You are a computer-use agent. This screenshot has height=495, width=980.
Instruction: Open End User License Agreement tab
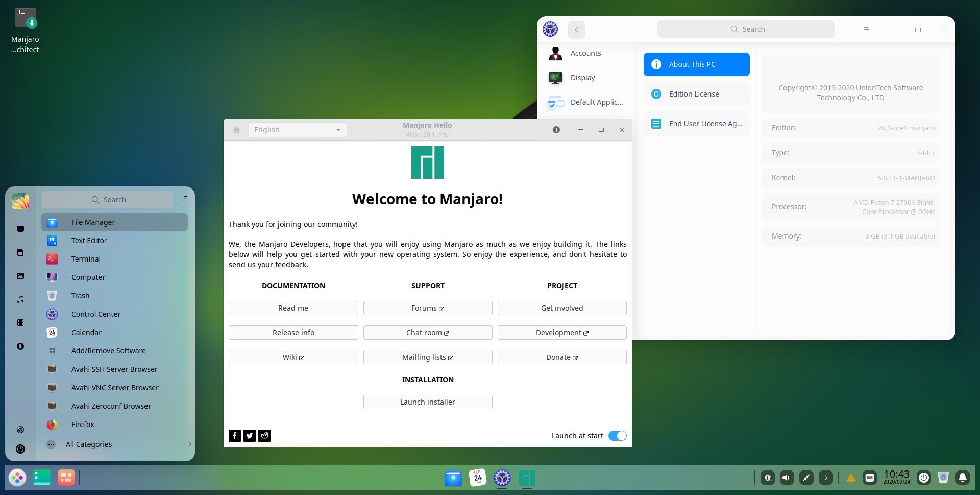point(697,124)
